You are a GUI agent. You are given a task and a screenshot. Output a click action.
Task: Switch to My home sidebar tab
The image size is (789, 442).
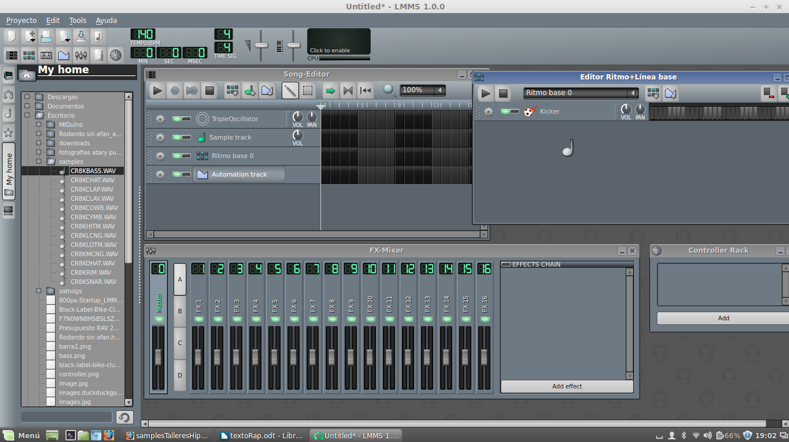[9, 171]
